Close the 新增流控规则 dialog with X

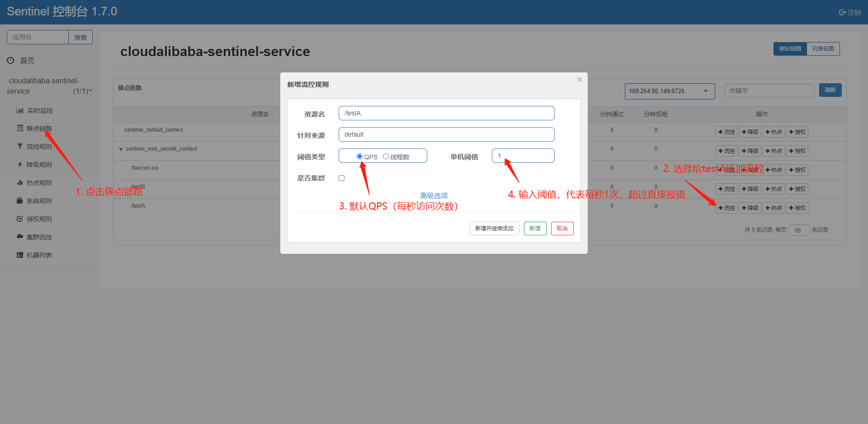point(579,80)
